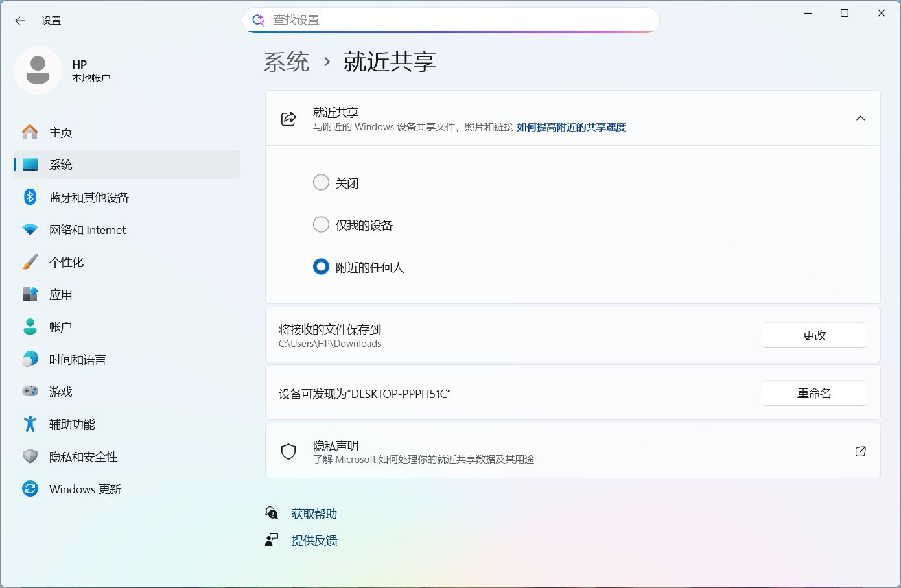
Task: Open the 系统 section in the sidebar
Action: [61, 165]
